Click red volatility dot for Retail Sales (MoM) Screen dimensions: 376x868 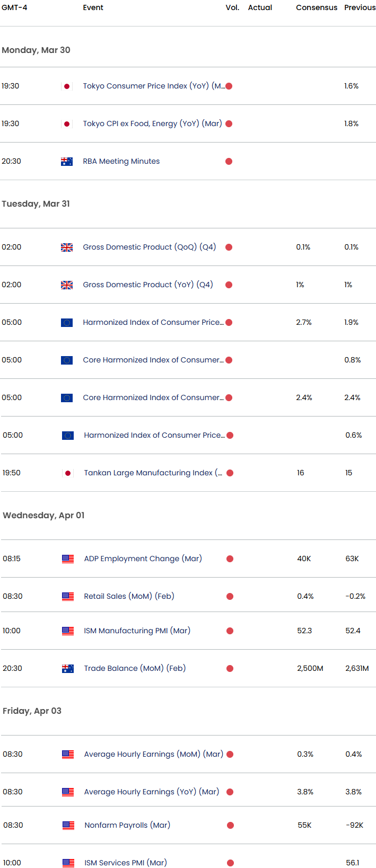point(230,596)
